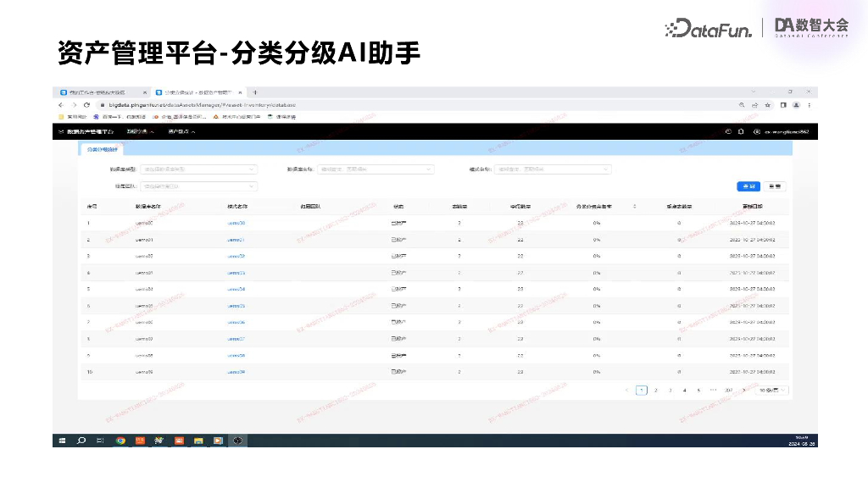Bookmark this page with the star icon
Screen dimensions: 868x488
(768, 105)
